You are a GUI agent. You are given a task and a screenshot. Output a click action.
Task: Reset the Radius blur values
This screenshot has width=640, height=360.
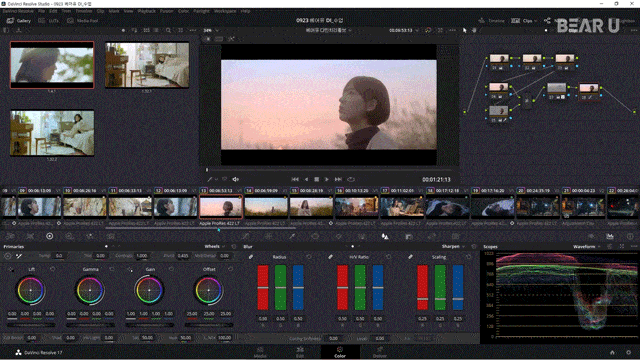click(309, 257)
